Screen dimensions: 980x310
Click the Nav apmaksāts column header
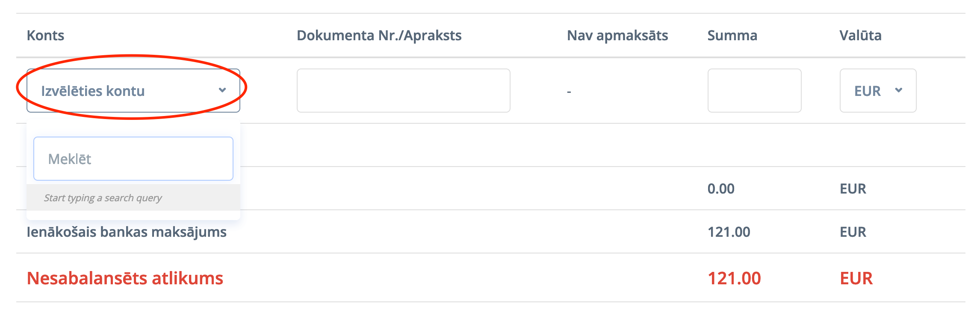pos(617,36)
